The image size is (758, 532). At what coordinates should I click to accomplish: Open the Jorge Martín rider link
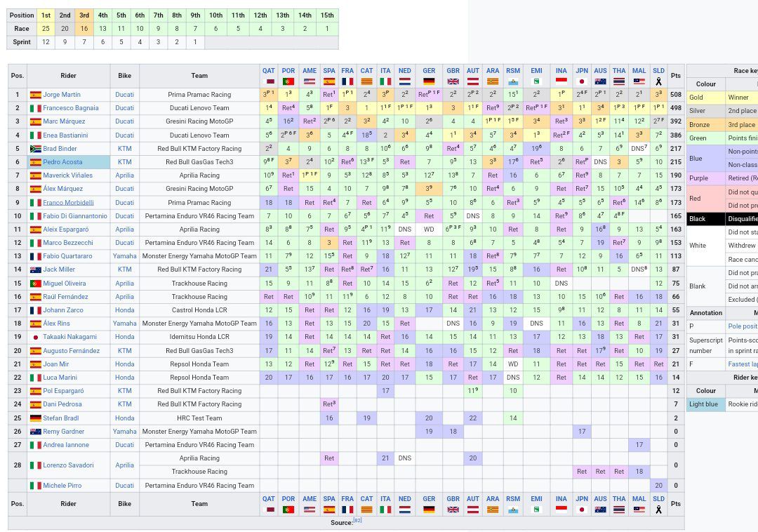pos(61,95)
